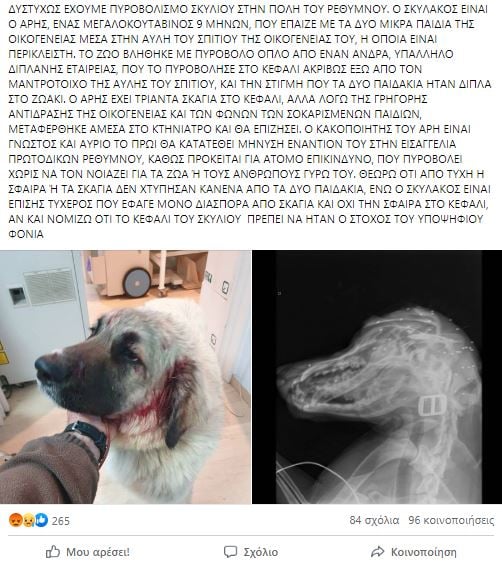Click the final word ΦΟΝΙΑ in post text

coord(26,234)
